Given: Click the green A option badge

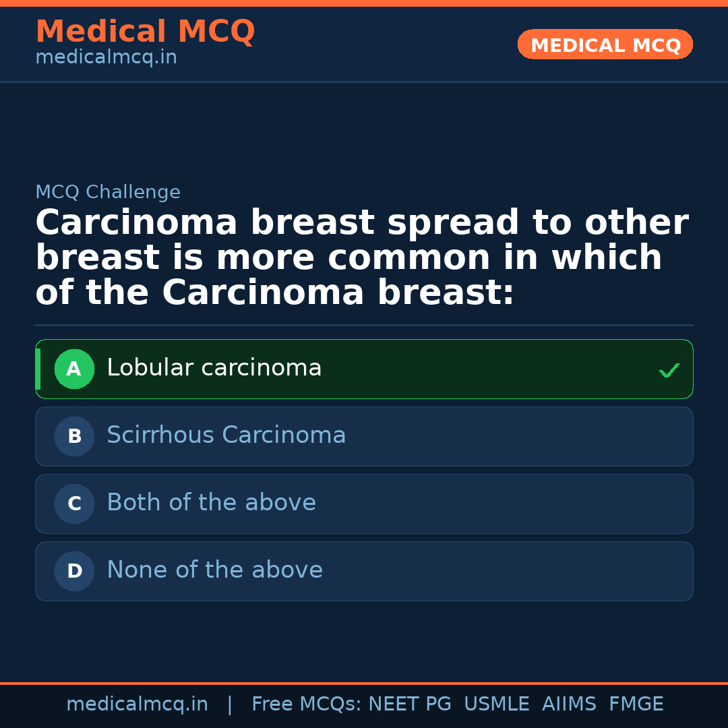Looking at the screenshot, I should pyautogui.click(x=74, y=369).
